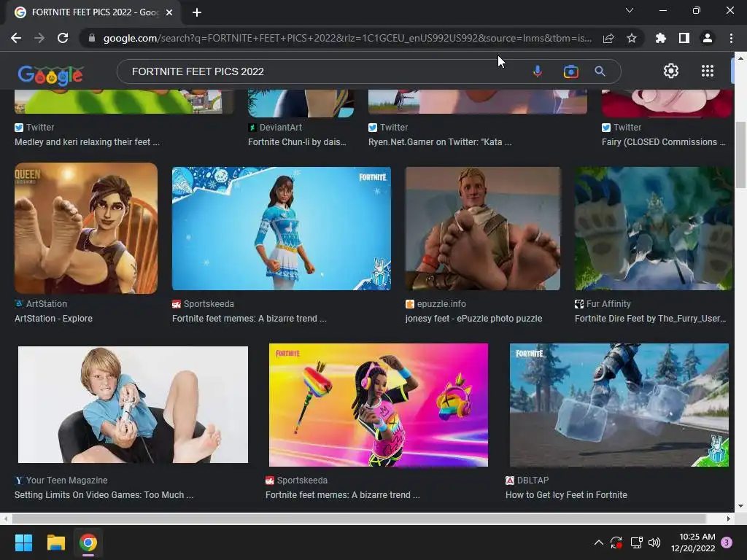The image size is (747, 560).
Task: Open the Windows Start menu
Action: pos(23,542)
